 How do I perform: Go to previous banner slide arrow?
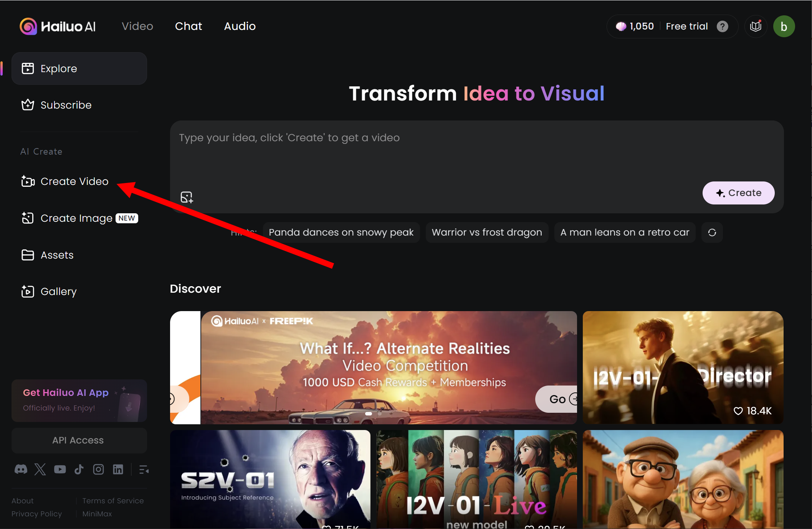pos(172,399)
